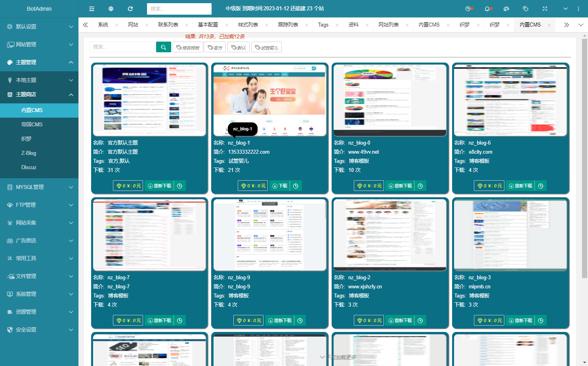Close the 基本配置 tab
The image size is (588, 366).
tap(227, 25)
